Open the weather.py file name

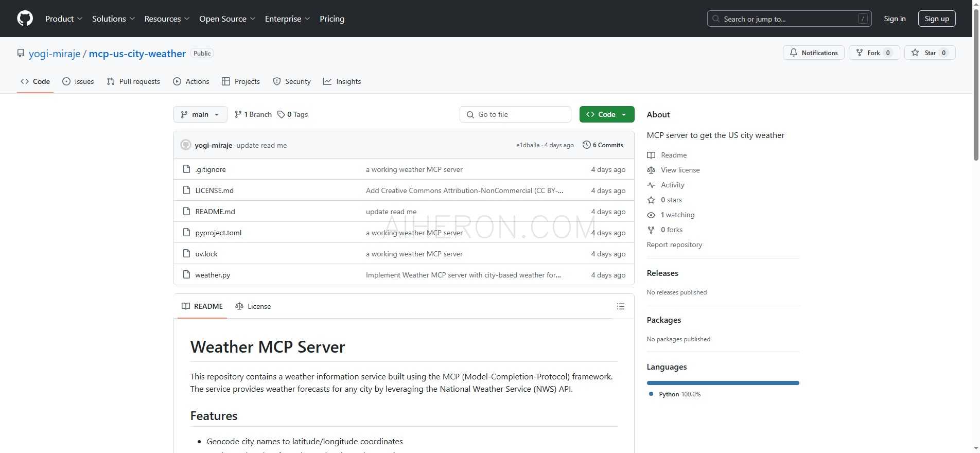click(x=213, y=275)
